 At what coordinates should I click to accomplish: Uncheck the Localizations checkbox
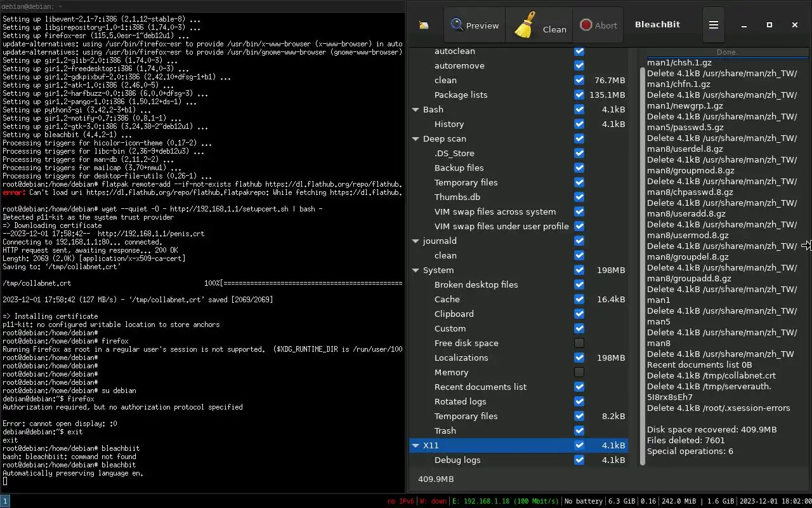point(579,358)
